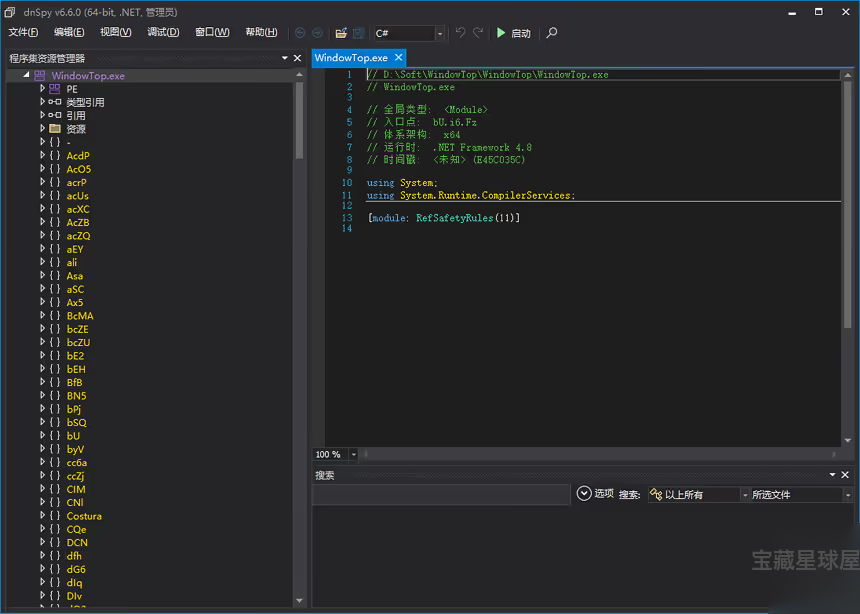Click the bU namespace braces icon
Screen dimensions: 860x614
coord(55,436)
